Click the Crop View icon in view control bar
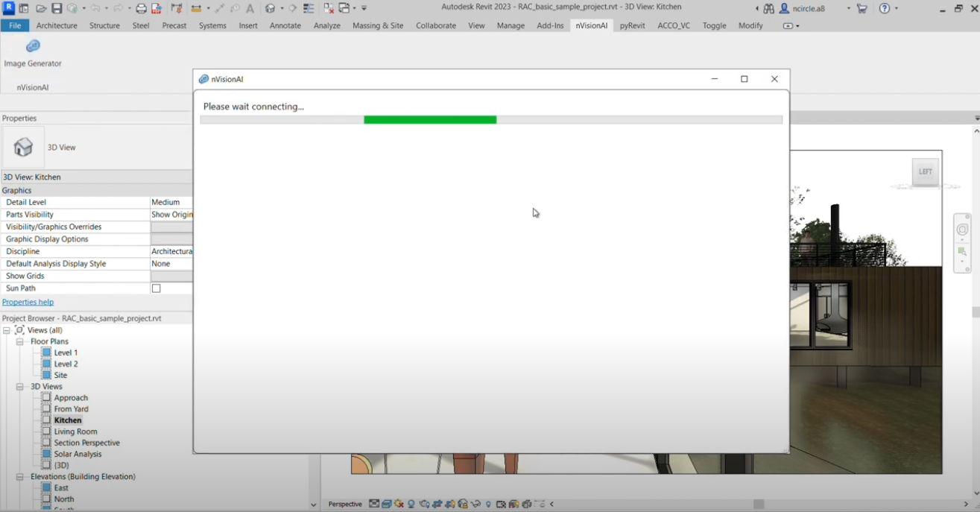980x512 pixels. coord(437,504)
